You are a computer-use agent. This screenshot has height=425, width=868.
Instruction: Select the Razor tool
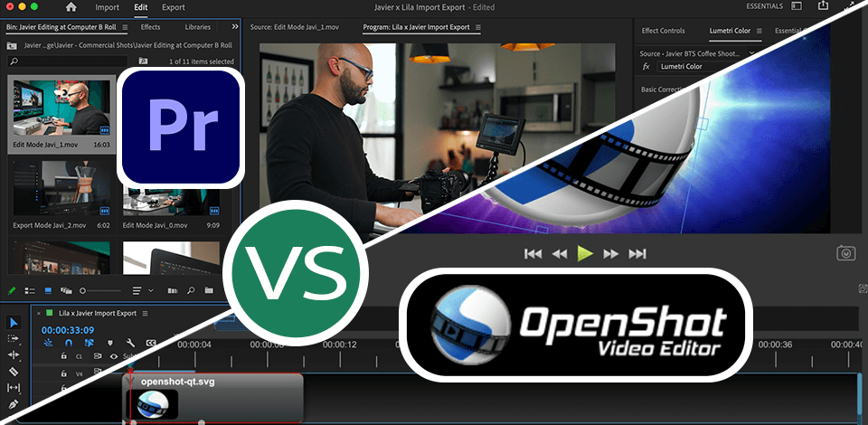tap(14, 372)
